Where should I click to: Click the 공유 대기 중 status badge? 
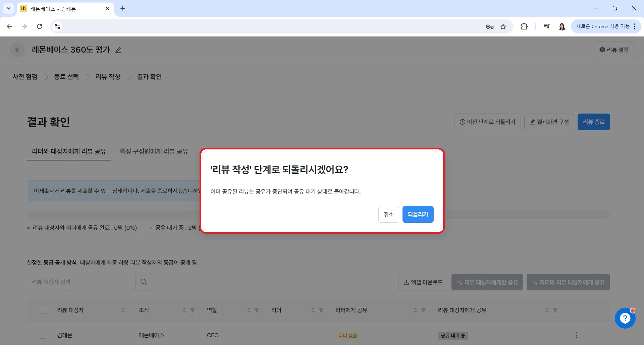[453, 336]
